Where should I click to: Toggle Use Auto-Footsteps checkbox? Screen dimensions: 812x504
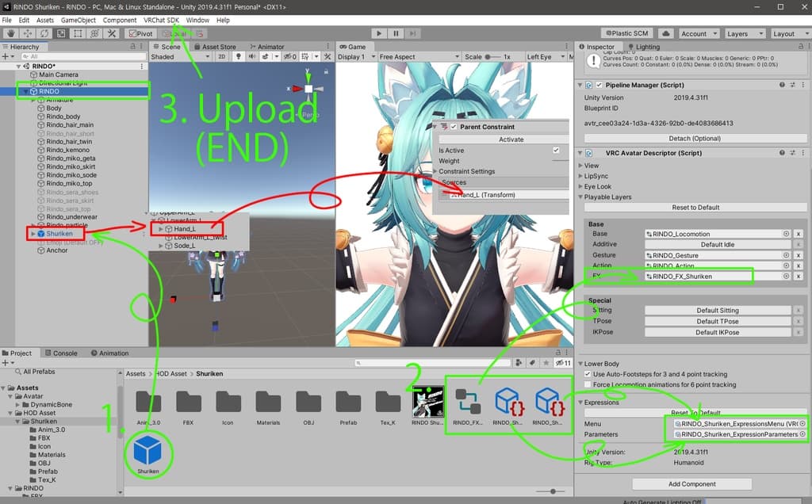588,374
